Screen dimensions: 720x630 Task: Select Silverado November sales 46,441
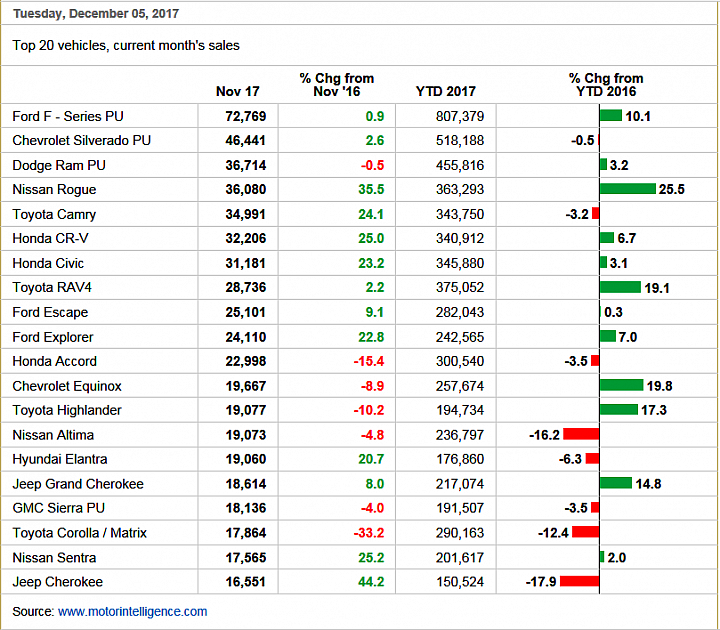pyautogui.click(x=246, y=141)
